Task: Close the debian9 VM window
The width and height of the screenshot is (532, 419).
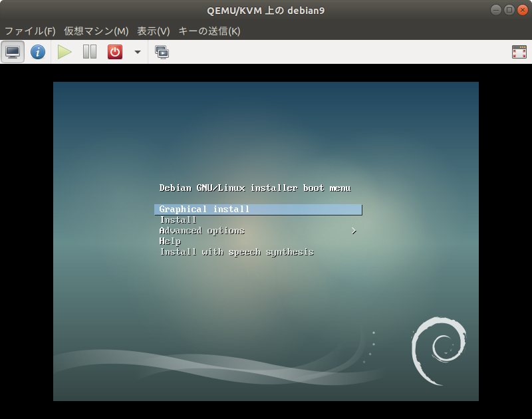Action: pyautogui.click(x=523, y=10)
